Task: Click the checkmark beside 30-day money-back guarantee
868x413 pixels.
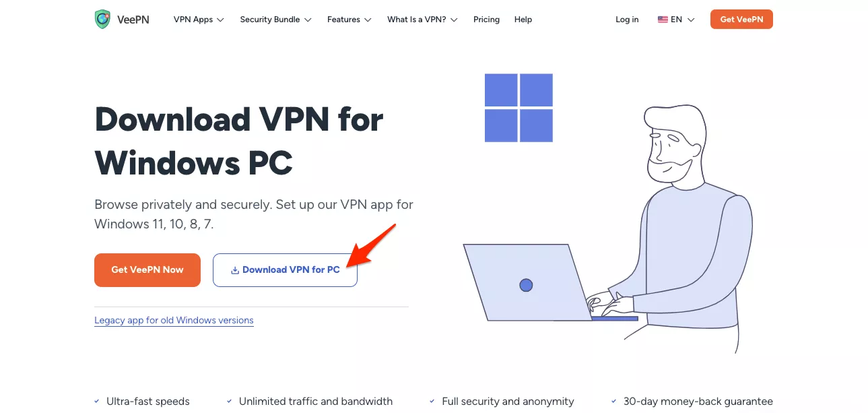Action: [614, 402]
